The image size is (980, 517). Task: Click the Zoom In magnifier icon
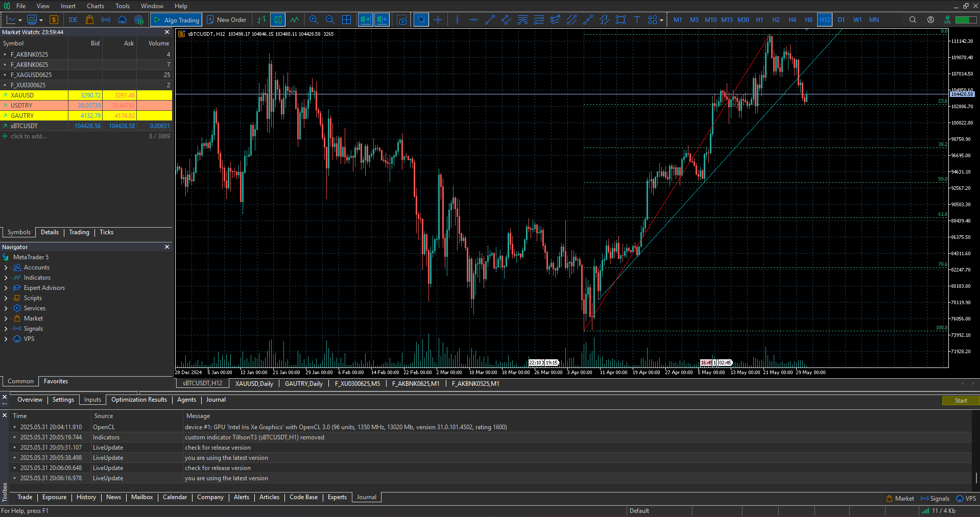(314, 20)
